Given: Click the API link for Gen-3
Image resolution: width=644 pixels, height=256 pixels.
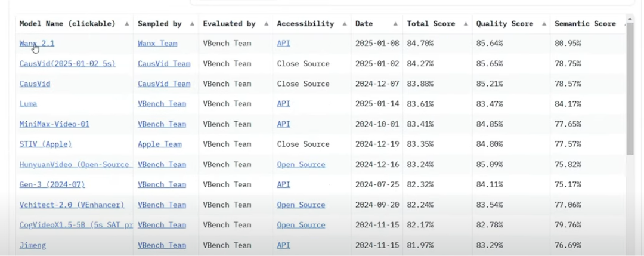Looking at the screenshot, I should click(283, 185).
